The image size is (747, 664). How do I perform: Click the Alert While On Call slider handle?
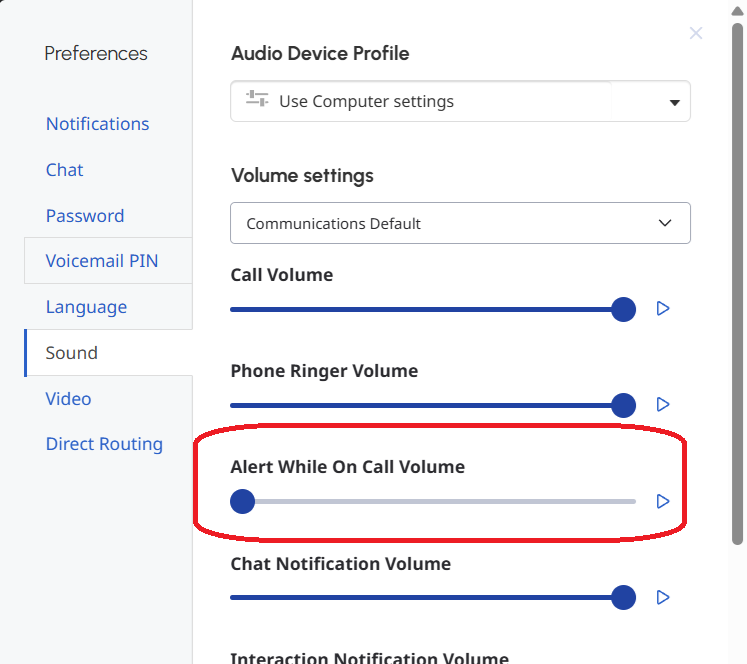[x=242, y=501]
